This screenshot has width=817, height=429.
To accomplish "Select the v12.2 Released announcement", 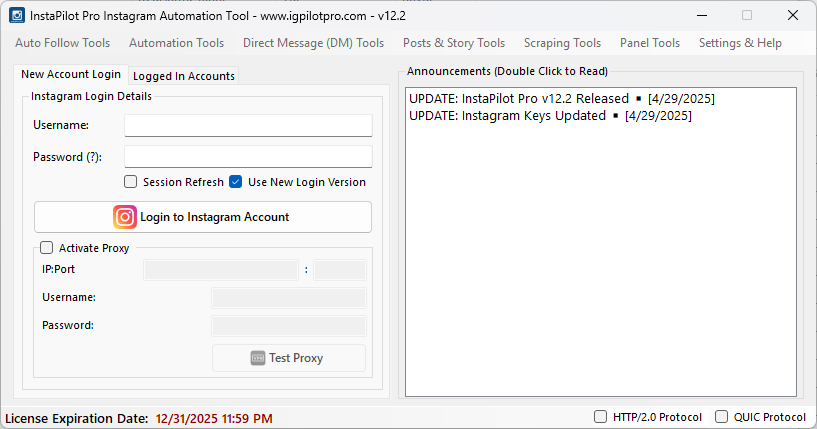I will tap(562, 99).
